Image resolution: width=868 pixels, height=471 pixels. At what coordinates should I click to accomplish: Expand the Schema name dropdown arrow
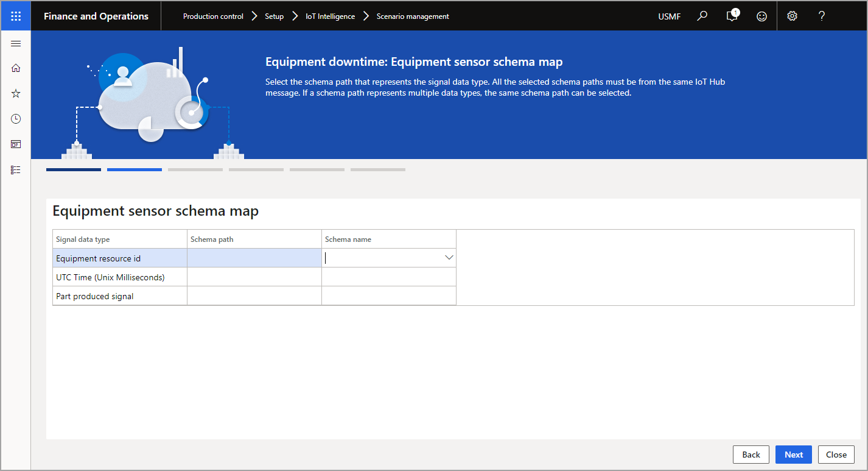(449, 258)
